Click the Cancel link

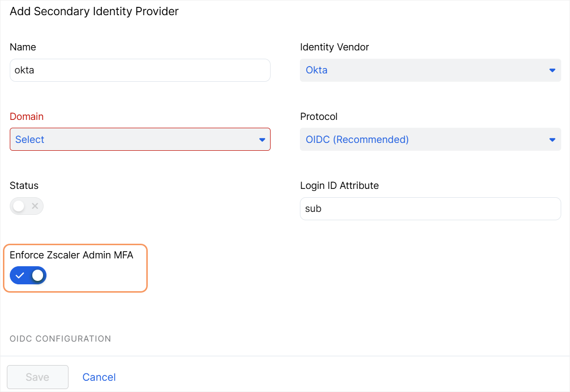[x=99, y=377]
